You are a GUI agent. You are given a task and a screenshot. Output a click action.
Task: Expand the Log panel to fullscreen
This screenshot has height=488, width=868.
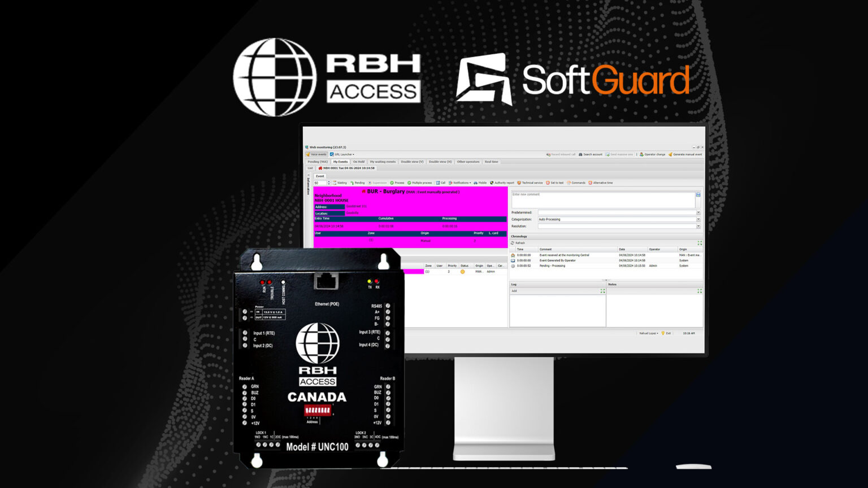coord(602,291)
